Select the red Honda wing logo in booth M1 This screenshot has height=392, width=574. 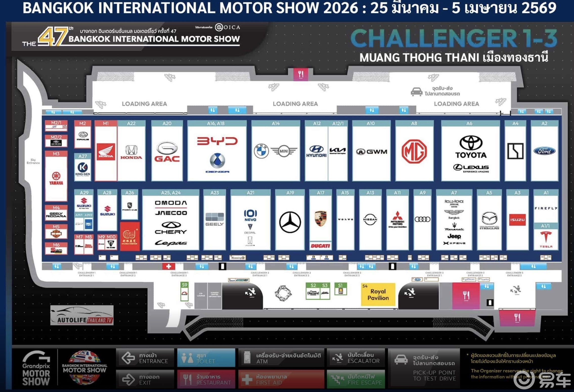106,152
